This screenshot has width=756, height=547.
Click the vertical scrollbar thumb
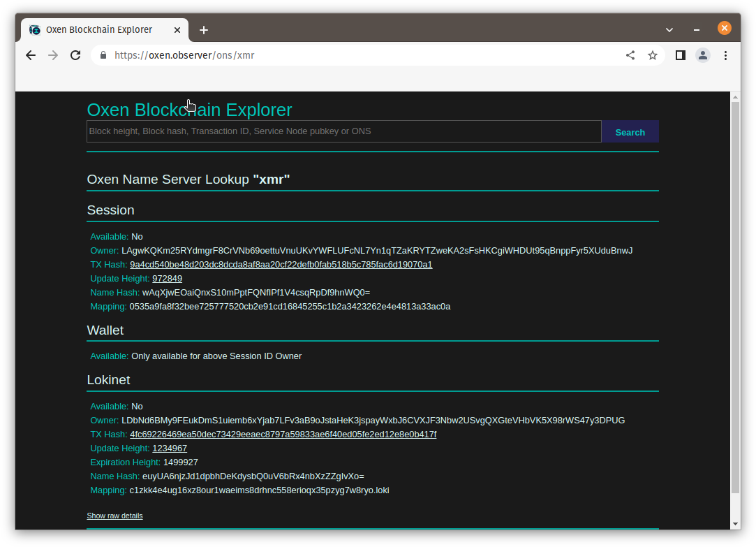click(735, 297)
